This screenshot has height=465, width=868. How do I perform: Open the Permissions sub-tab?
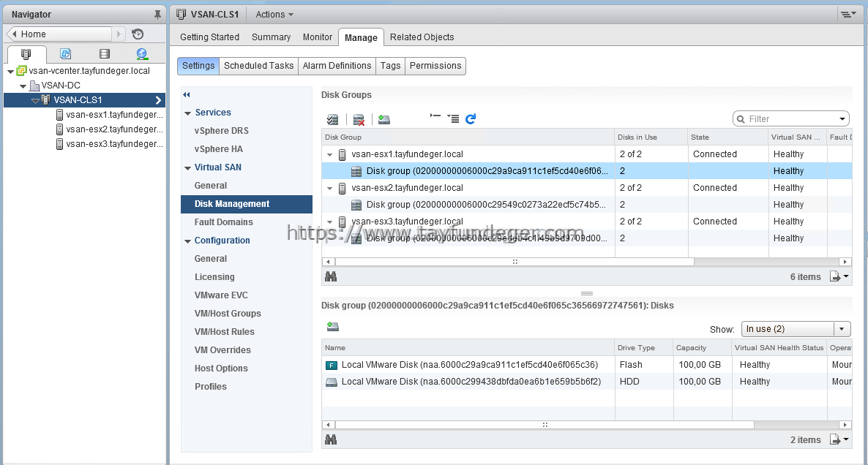pos(435,66)
